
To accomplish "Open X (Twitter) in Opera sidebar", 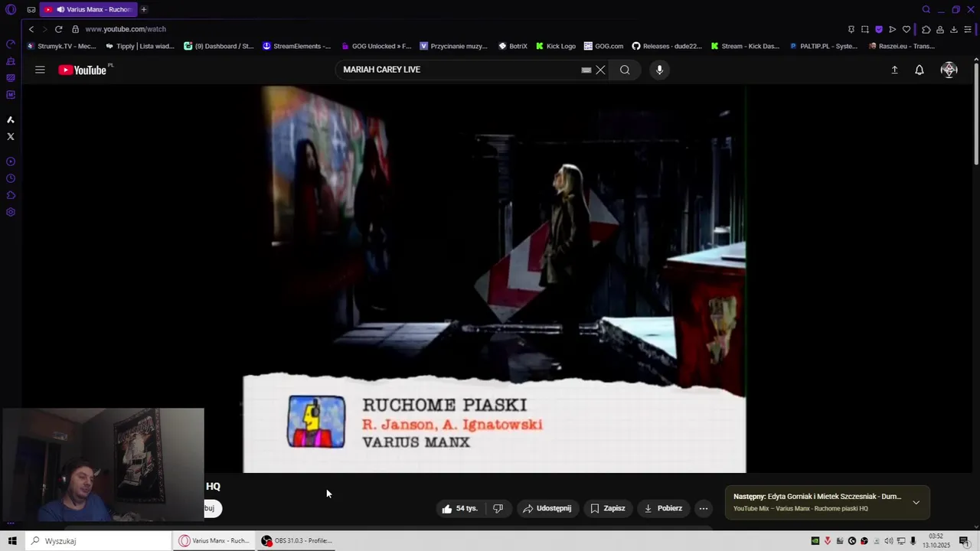I will tap(11, 136).
